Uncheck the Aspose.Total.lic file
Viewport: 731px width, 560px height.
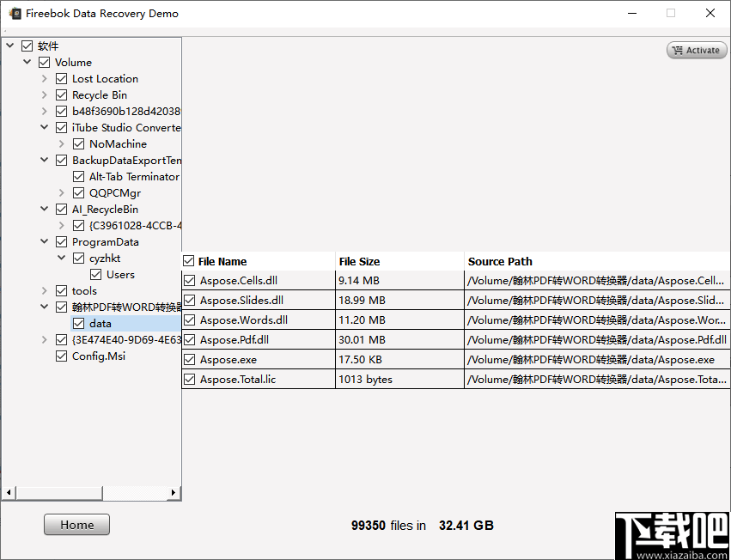coord(189,379)
